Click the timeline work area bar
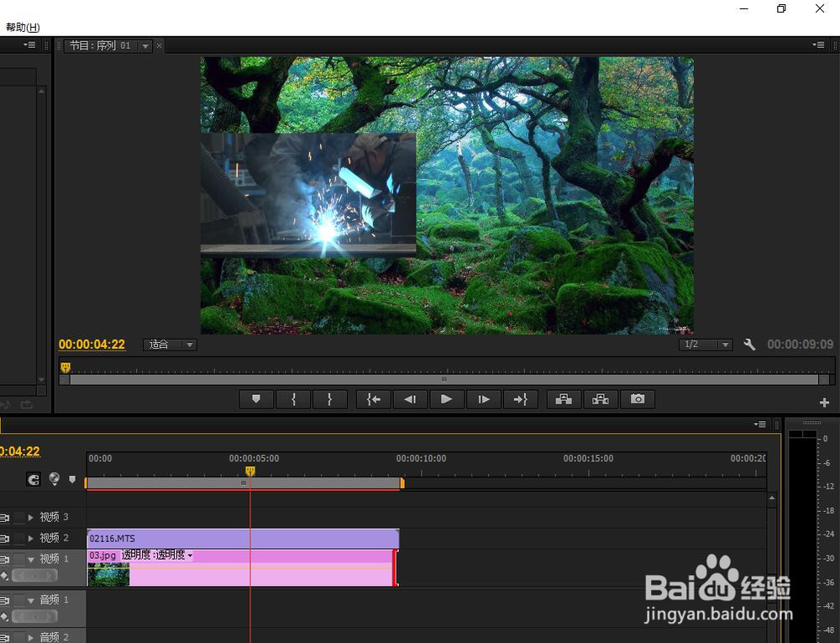The height and width of the screenshot is (643, 840). (x=244, y=483)
